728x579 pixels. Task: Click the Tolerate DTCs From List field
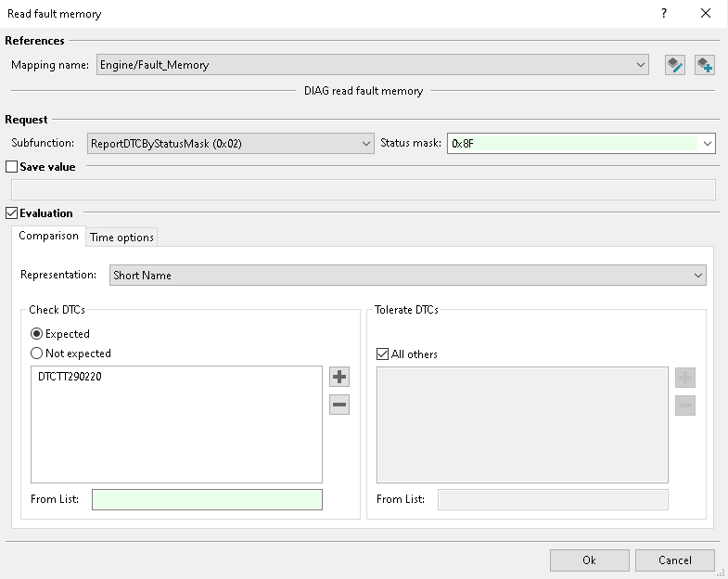(x=553, y=499)
